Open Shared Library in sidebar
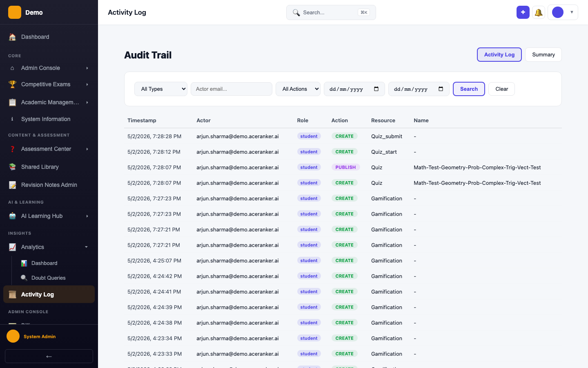Image resolution: width=588 pixels, height=368 pixels. click(49, 167)
